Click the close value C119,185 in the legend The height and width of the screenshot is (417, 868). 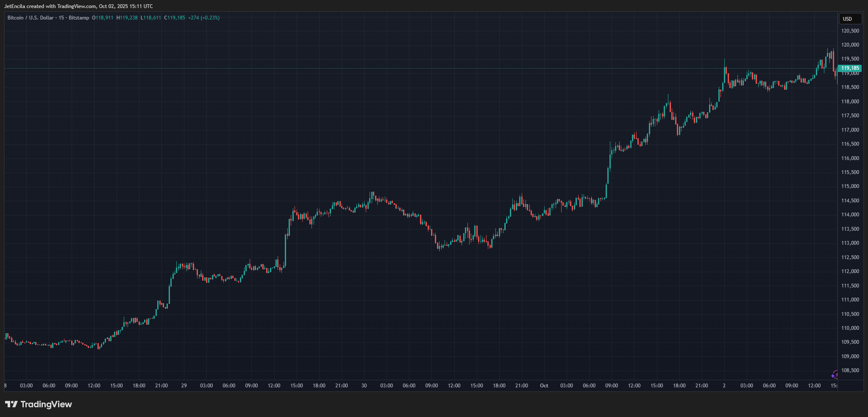175,18
